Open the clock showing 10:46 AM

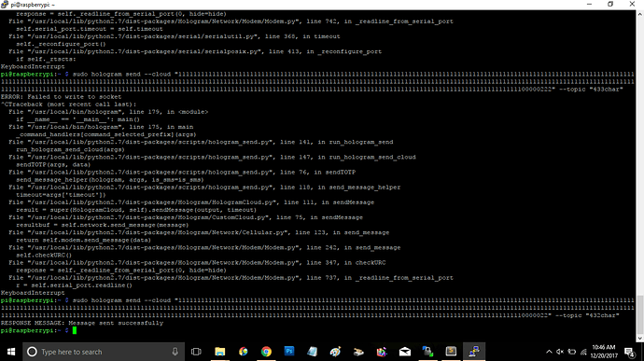coord(604,352)
